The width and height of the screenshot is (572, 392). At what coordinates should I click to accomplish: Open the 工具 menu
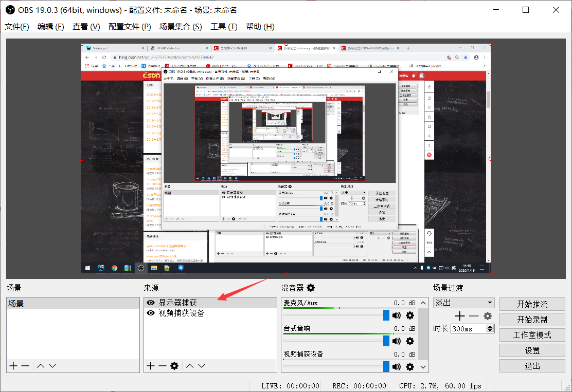[223, 26]
